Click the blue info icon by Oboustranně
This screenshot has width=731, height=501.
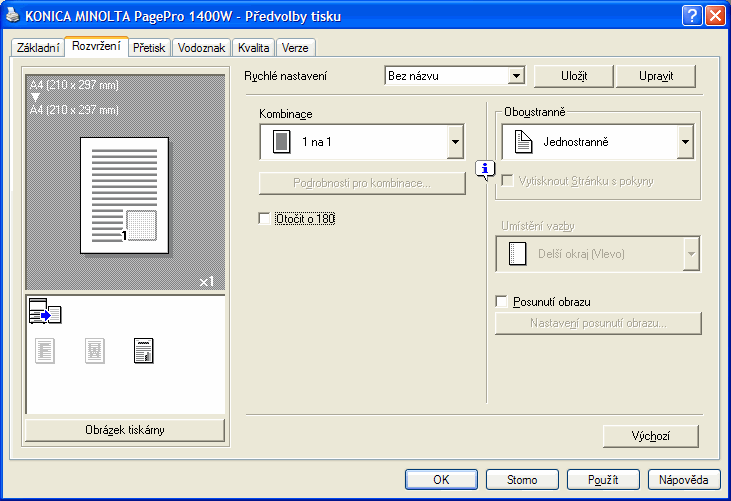tap(484, 168)
